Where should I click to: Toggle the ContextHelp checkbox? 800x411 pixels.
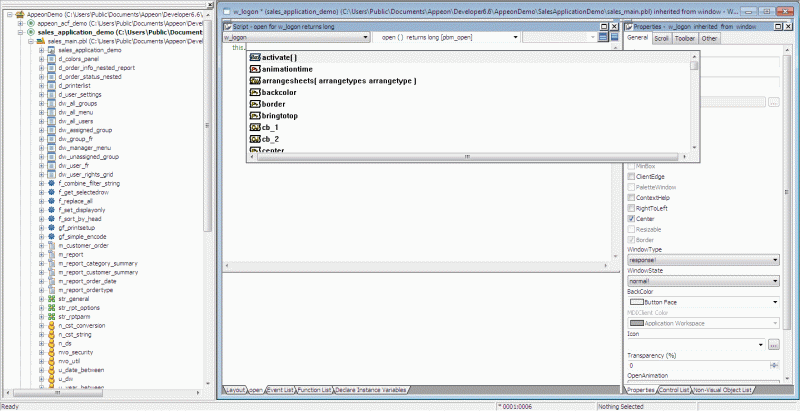tap(631, 197)
